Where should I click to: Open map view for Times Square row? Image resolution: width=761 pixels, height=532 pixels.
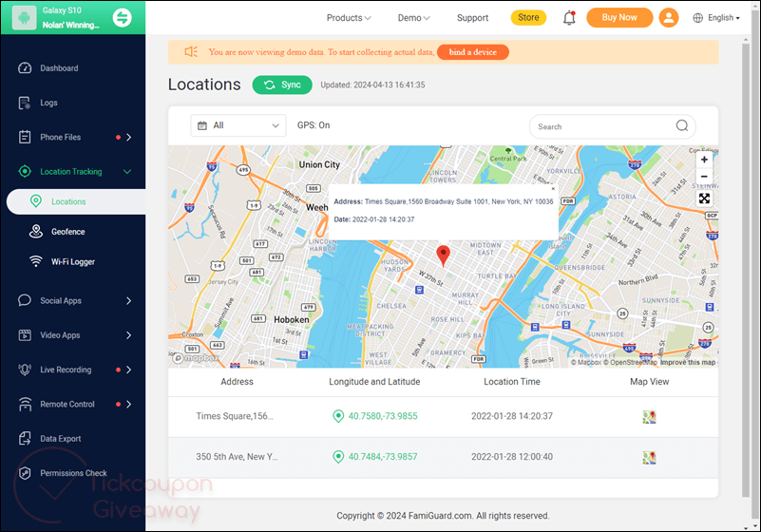[x=650, y=417]
